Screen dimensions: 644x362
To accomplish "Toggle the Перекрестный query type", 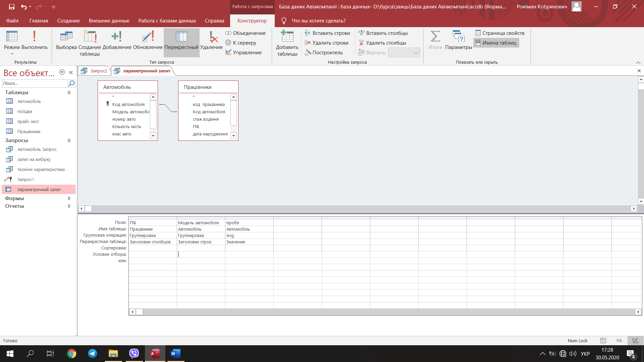I will (181, 42).
